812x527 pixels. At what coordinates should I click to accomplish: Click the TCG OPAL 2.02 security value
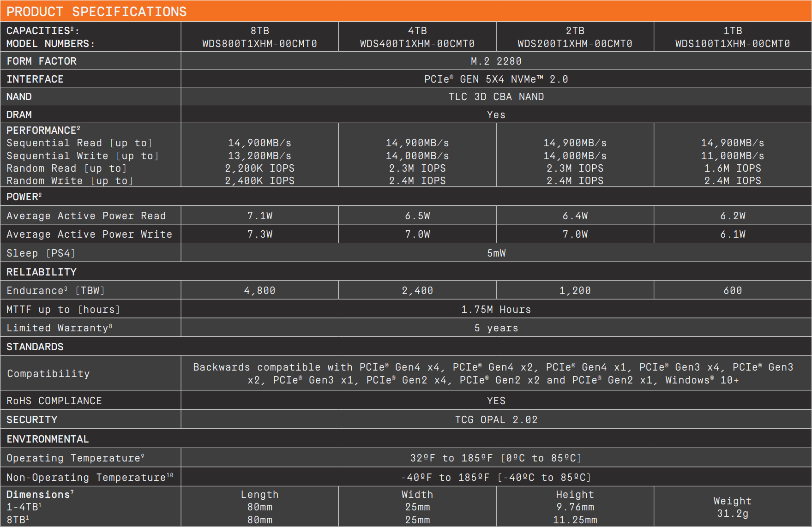[496, 419]
